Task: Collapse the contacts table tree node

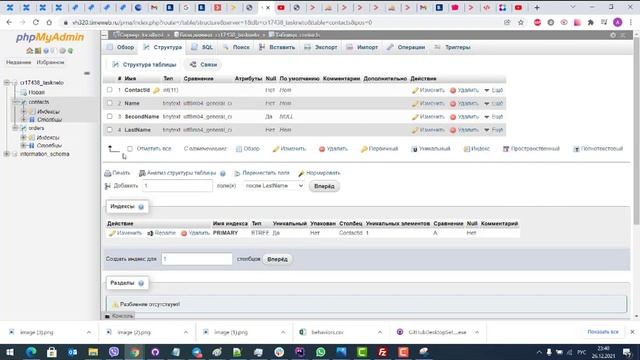Action: point(15,102)
